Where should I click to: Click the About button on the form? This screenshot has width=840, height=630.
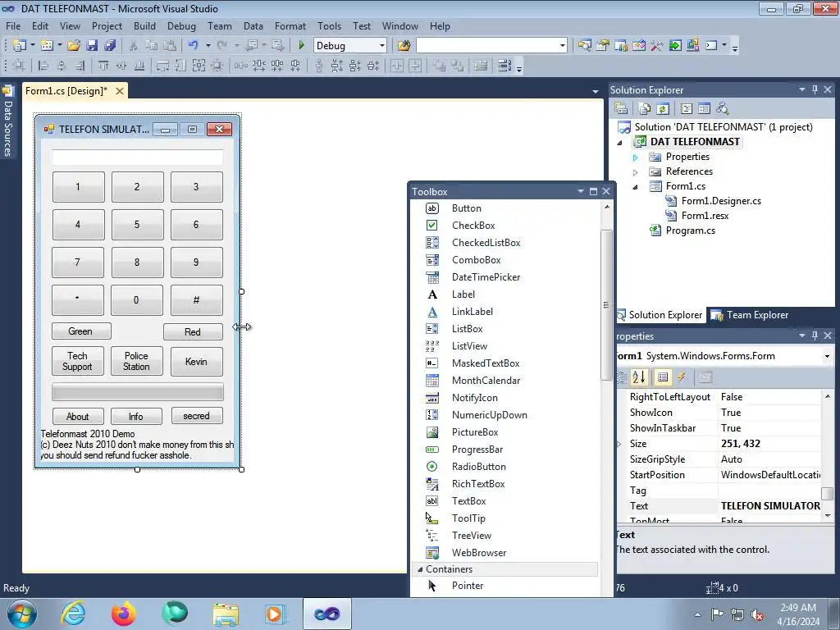click(x=78, y=416)
